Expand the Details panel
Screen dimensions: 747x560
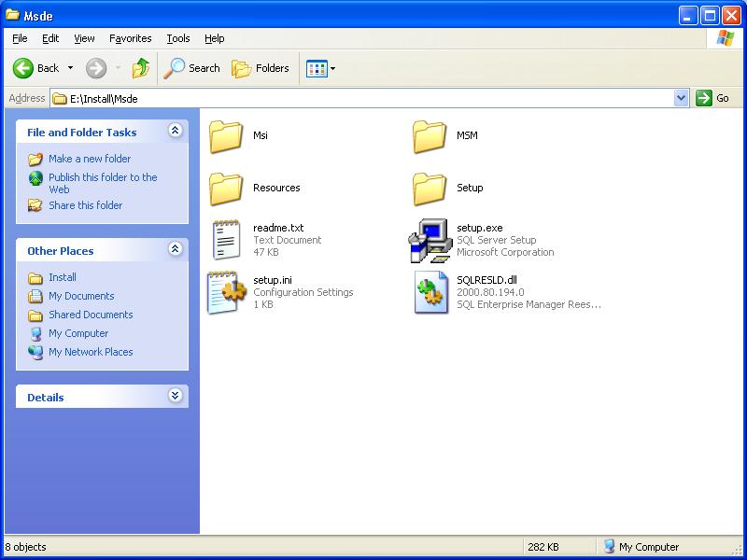pyautogui.click(x=175, y=397)
